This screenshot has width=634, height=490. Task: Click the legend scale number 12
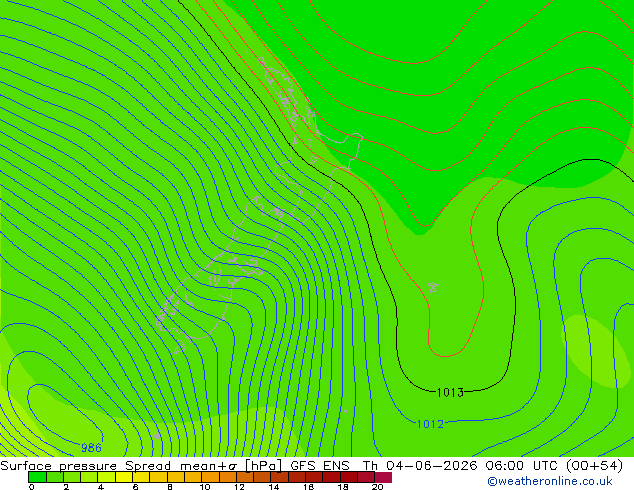click(239, 486)
